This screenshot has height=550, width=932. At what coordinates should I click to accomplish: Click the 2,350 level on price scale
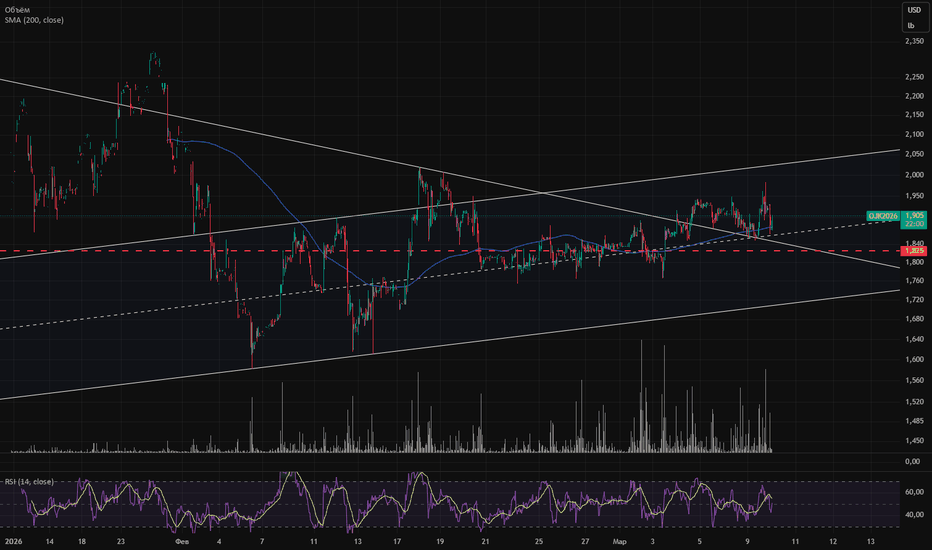click(x=914, y=41)
